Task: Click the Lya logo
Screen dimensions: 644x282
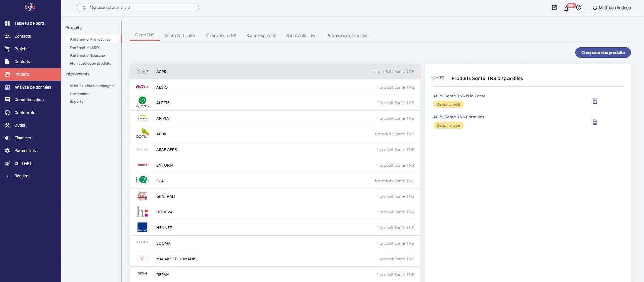Action: (x=30, y=7)
